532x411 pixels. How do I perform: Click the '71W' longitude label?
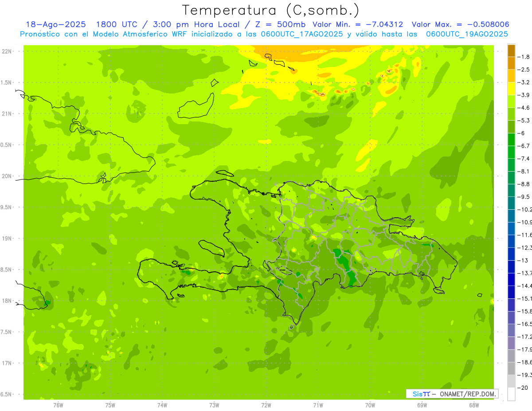(x=318, y=405)
